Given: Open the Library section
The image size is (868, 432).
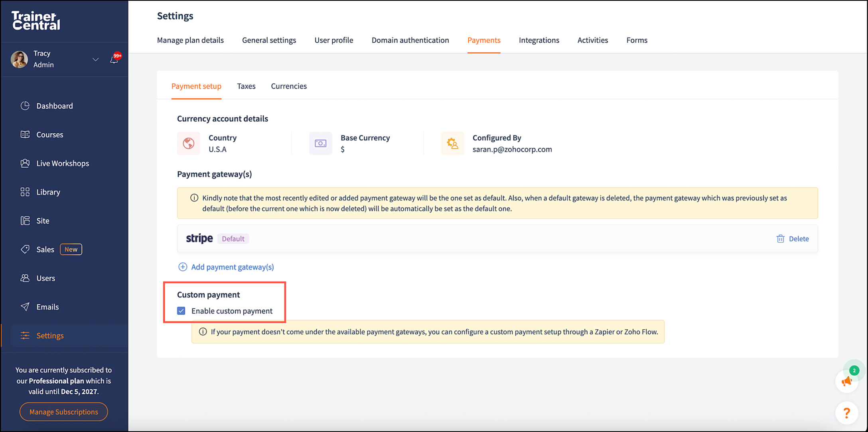Looking at the screenshot, I should [48, 192].
